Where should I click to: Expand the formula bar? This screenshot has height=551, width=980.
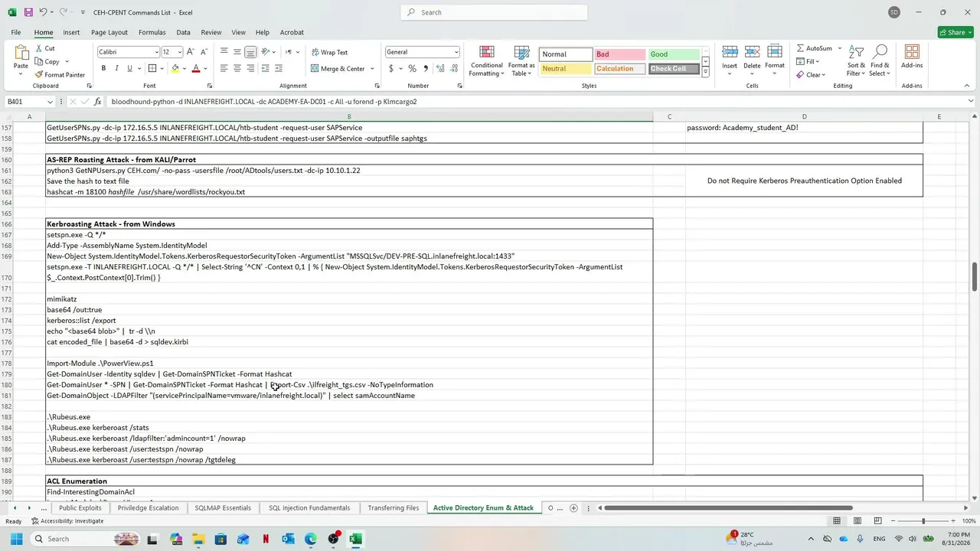(971, 102)
